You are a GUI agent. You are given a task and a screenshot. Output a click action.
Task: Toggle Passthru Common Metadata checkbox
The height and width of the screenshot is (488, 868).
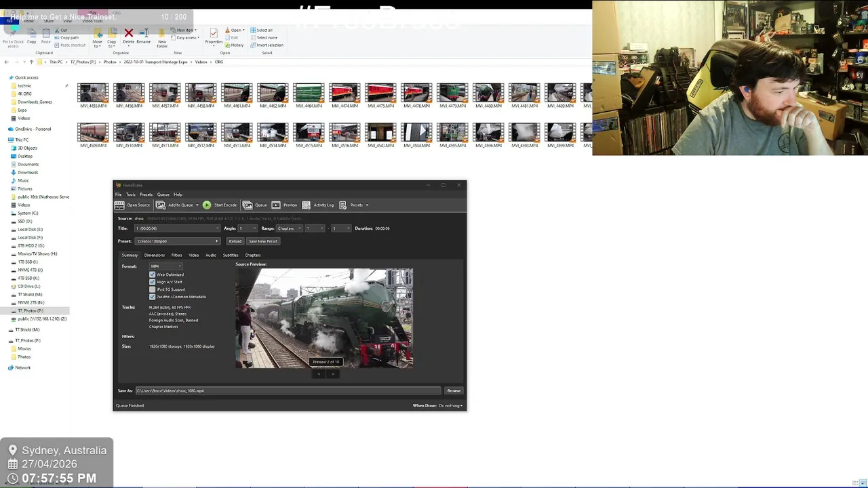coord(152,297)
